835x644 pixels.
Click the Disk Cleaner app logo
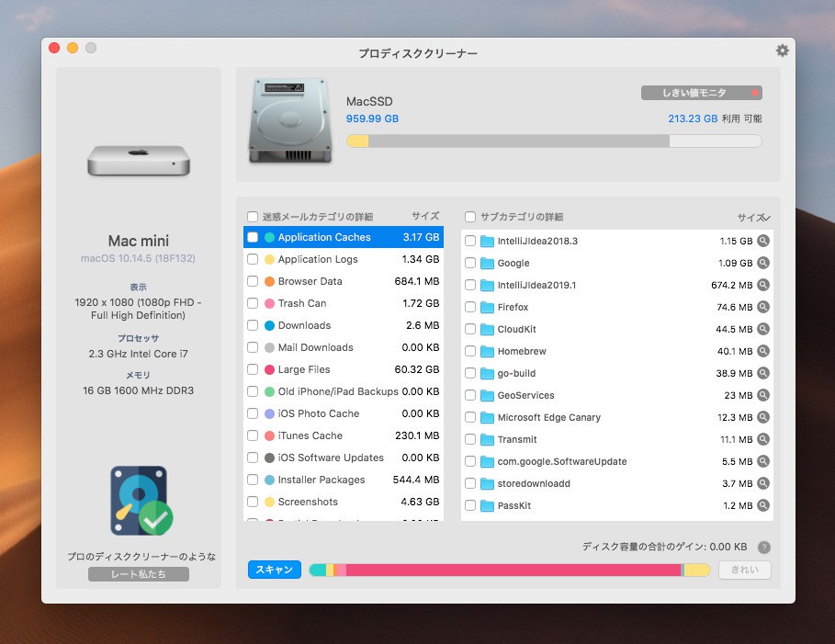(x=141, y=501)
